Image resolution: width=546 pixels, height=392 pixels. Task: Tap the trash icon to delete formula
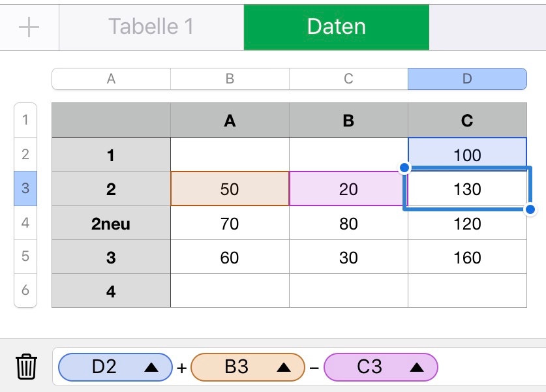pos(26,367)
